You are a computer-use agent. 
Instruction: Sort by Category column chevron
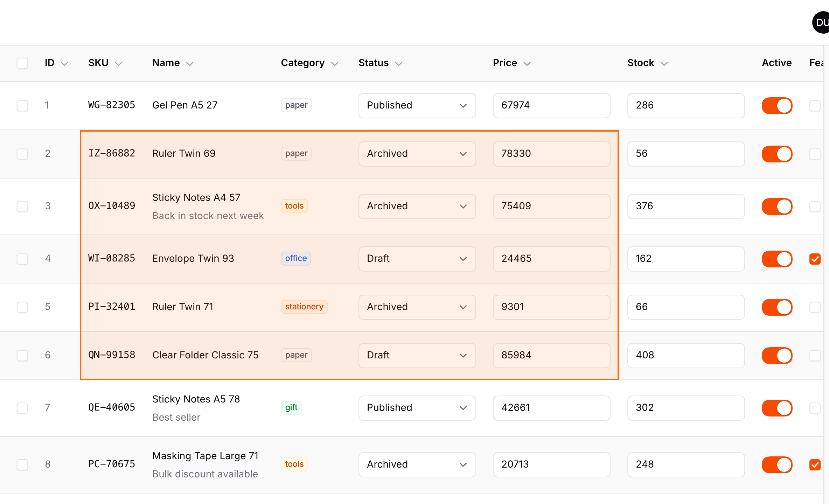pos(335,64)
